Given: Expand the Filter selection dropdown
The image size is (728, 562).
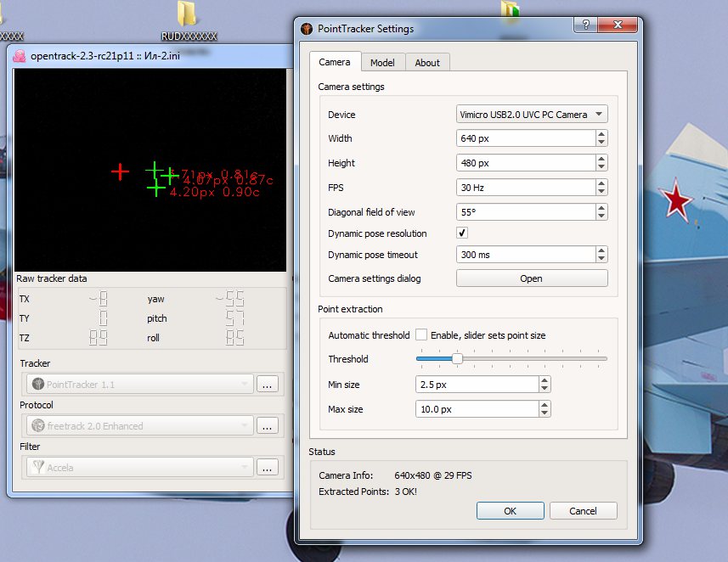Looking at the screenshot, I should [x=140, y=467].
